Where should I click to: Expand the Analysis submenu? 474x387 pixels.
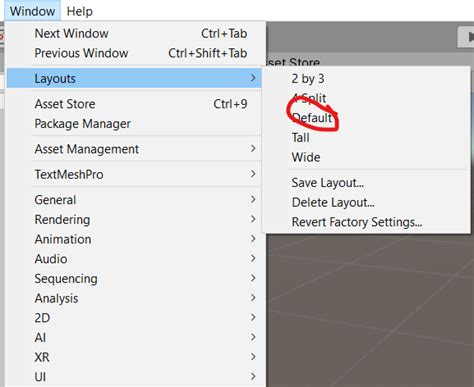point(133,298)
